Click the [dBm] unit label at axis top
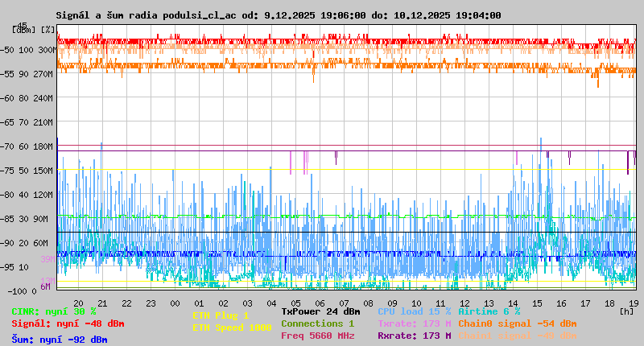Viewport: 644px width, 346px height. (x=23, y=30)
